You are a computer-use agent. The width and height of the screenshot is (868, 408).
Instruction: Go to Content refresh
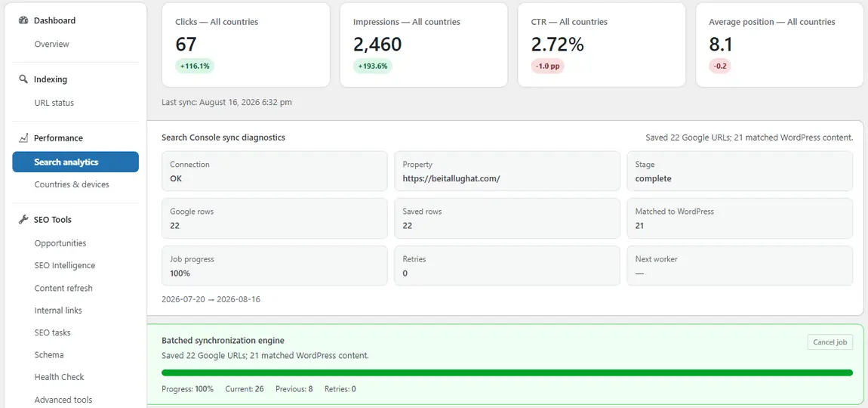pos(63,288)
